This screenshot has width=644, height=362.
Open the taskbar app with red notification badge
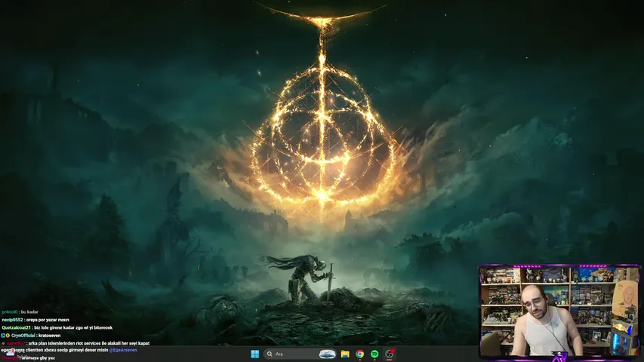tap(390, 354)
